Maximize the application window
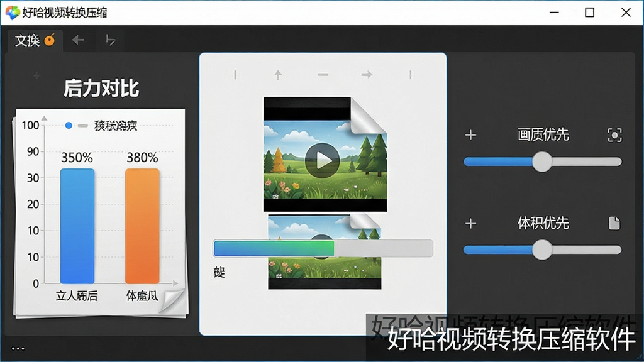644x362 pixels. click(x=589, y=13)
